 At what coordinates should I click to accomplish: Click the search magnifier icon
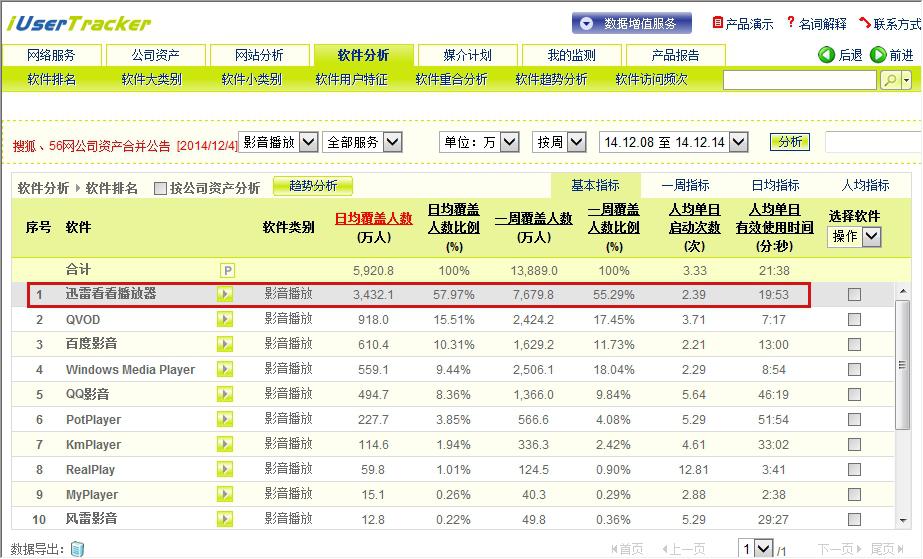890,80
